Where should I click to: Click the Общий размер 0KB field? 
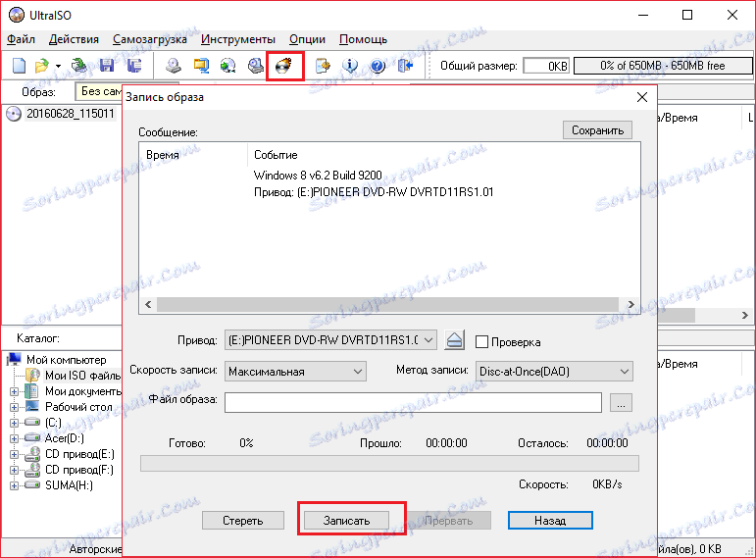pos(546,66)
